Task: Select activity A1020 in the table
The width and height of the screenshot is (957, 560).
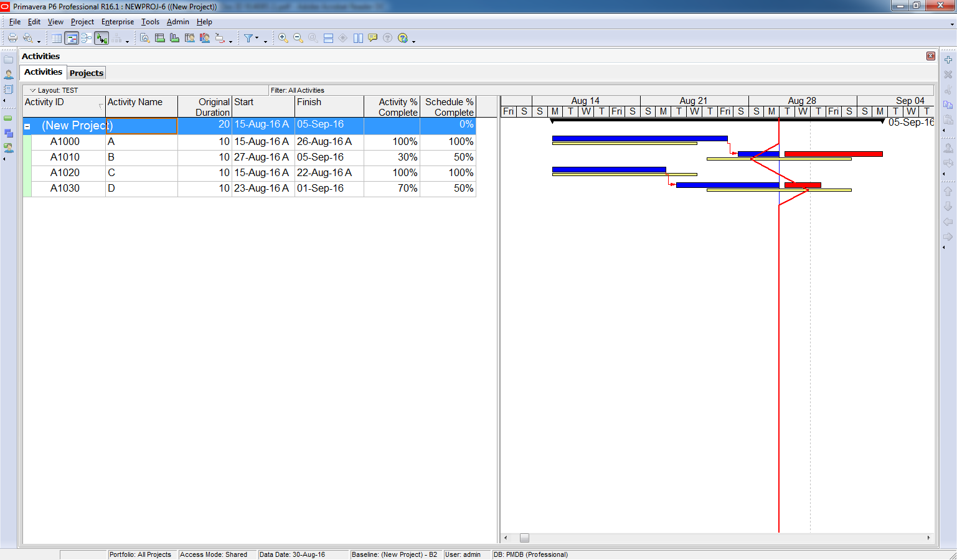Action: (x=65, y=173)
